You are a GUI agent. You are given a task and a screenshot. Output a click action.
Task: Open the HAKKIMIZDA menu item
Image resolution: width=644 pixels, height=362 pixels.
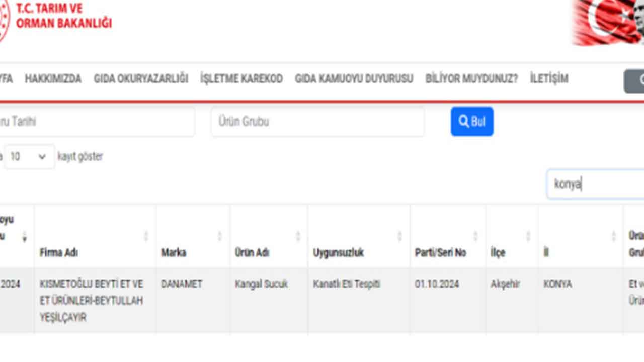[x=53, y=79]
